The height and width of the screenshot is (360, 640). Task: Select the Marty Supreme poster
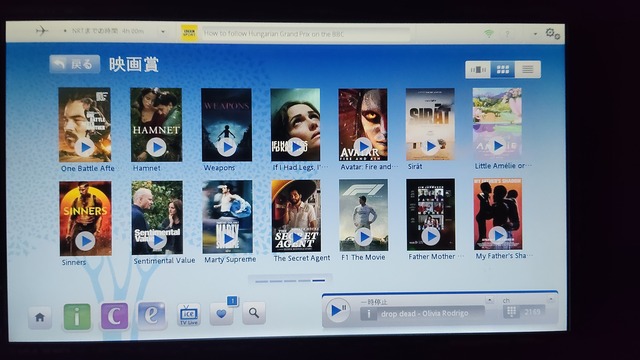pyautogui.click(x=227, y=217)
